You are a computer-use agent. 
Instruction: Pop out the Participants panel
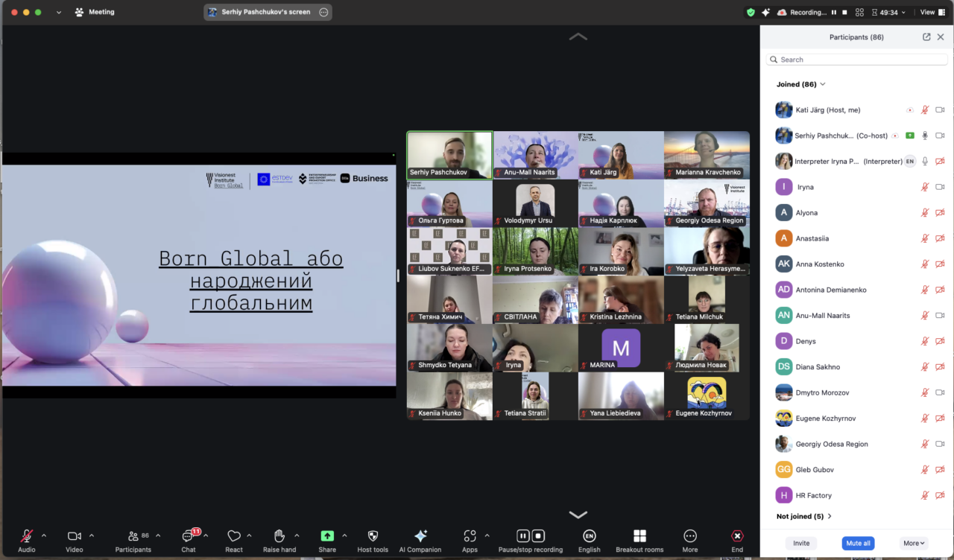pyautogui.click(x=926, y=37)
